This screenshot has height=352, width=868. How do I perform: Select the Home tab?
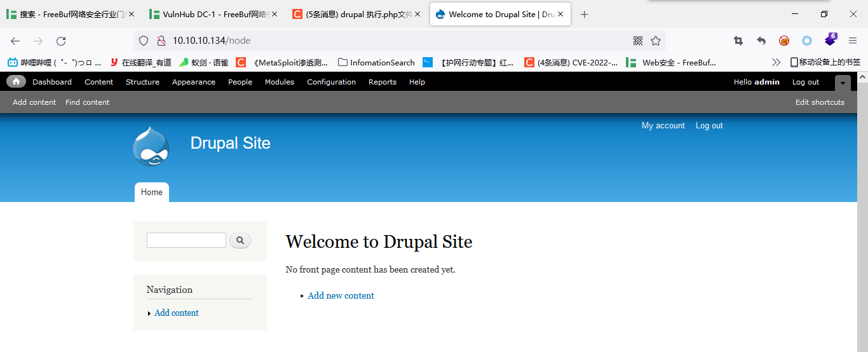coord(152,192)
